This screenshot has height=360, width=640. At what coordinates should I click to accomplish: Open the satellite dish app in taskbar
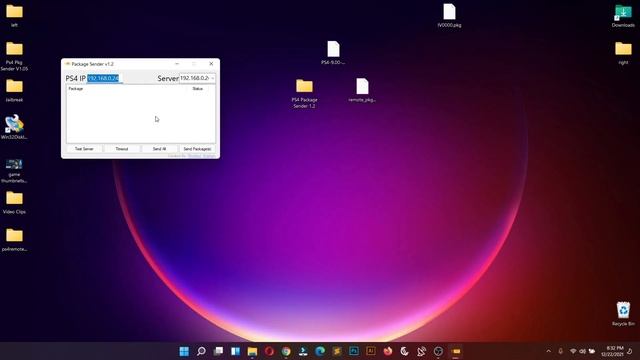(x=422, y=351)
